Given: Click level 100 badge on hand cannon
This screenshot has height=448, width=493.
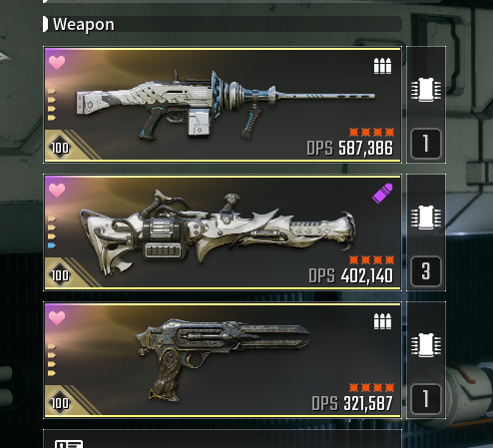Looking at the screenshot, I should 60,403.
